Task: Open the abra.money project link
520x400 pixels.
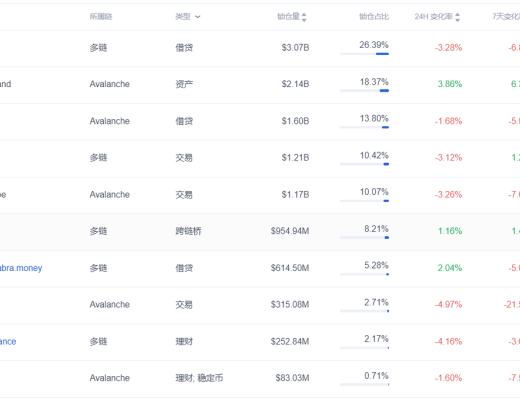Action: click(x=21, y=268)
